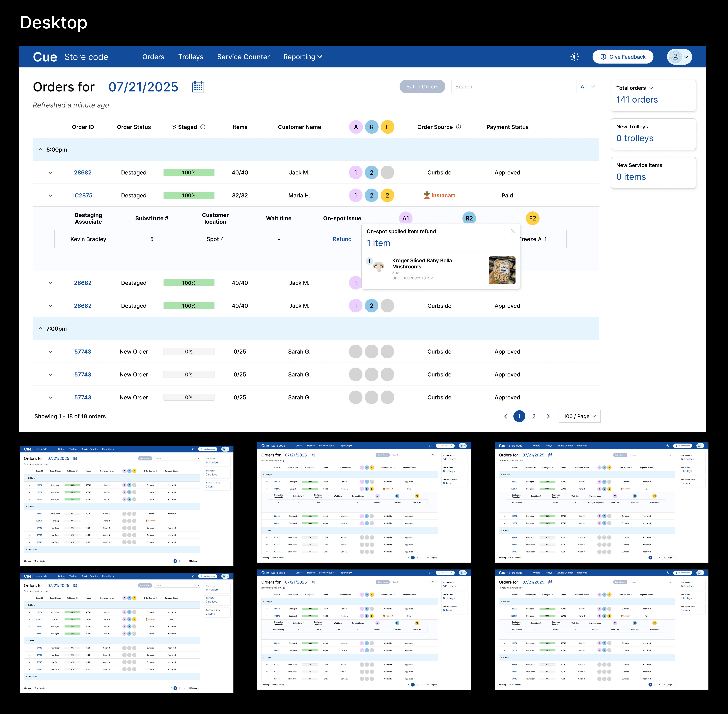Screen dimensions: 728x714
Task: Click the 100% staged bar for IC2875
Action: [189, 195]
